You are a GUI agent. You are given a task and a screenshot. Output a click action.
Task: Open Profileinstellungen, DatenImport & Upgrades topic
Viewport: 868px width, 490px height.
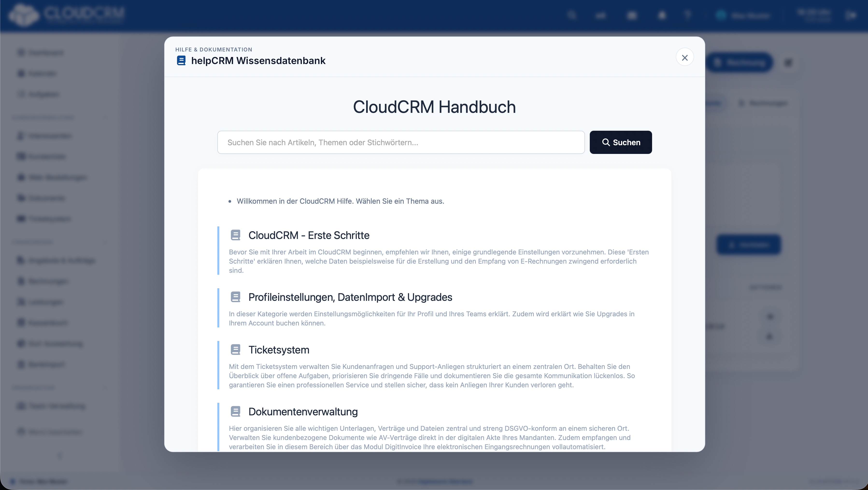tap(350, 297)
